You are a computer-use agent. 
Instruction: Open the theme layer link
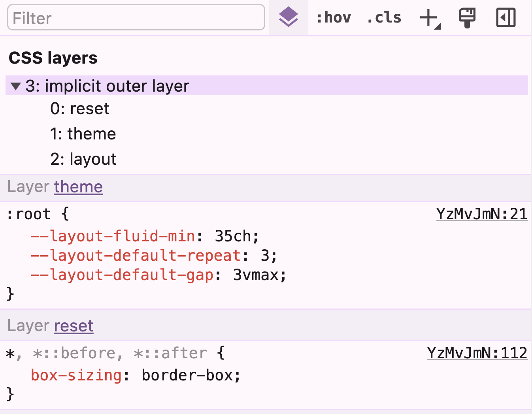[78, 186]
